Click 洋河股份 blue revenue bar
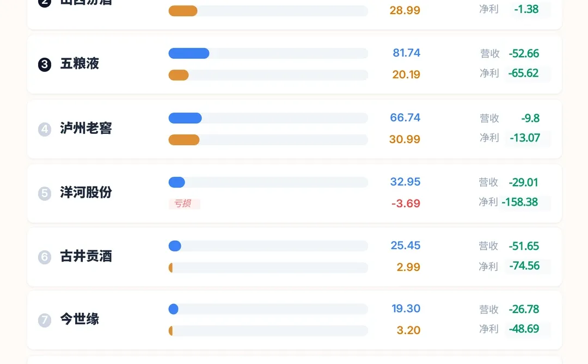 coord(177,182)
